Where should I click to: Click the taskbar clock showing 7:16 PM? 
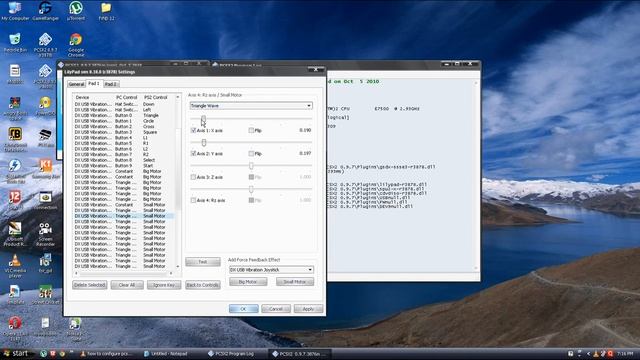tap(625, 354)
